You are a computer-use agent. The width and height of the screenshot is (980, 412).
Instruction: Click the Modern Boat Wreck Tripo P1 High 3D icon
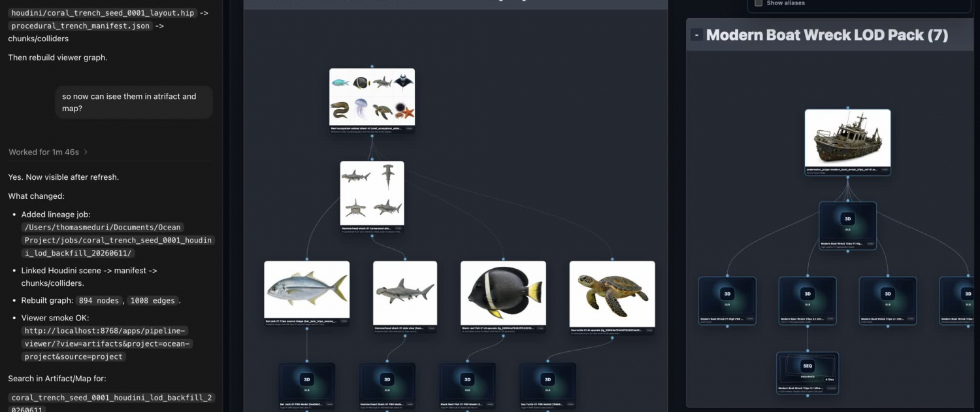click(847, 219)
